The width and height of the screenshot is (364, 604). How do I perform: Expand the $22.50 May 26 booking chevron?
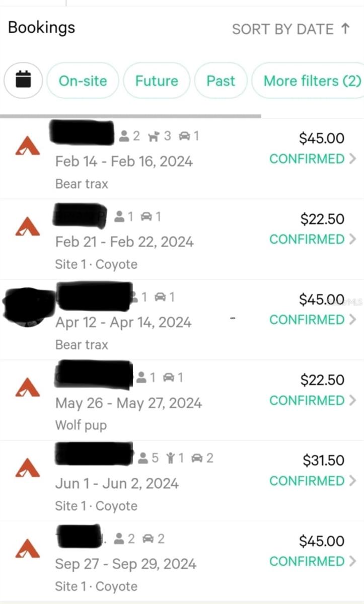click(352, 401)
